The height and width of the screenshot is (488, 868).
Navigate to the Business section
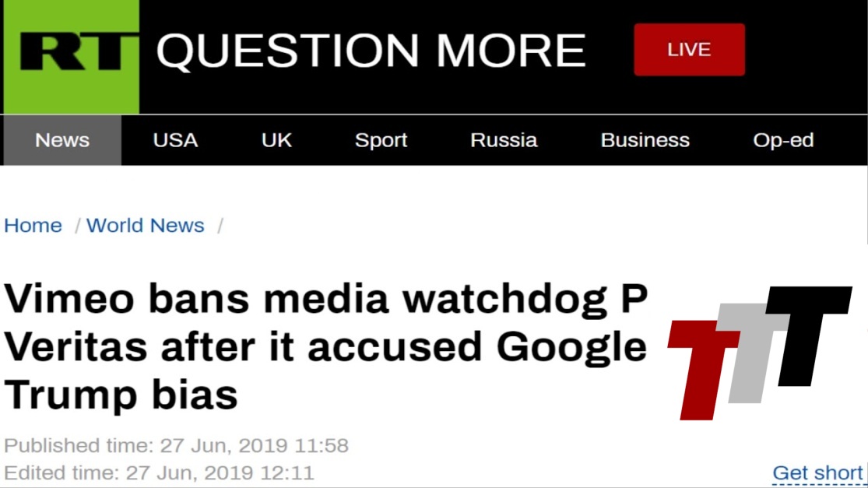(x=645, y=140)
